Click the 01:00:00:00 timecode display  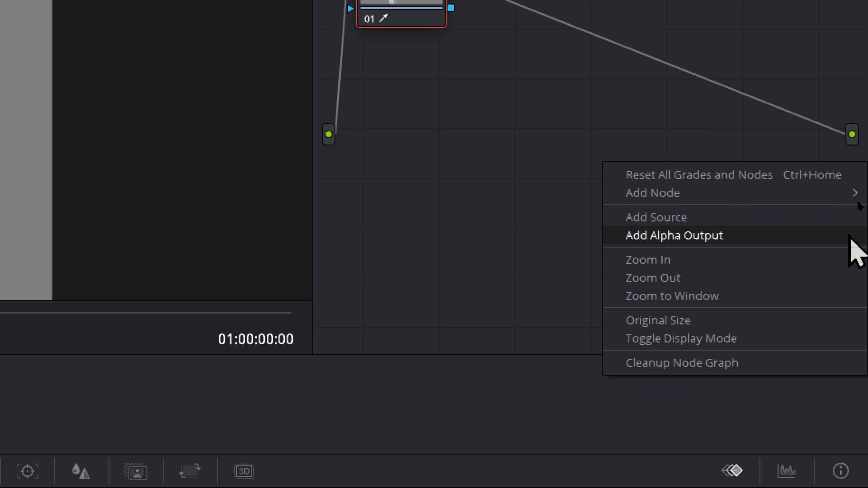(x=255, y=339)
